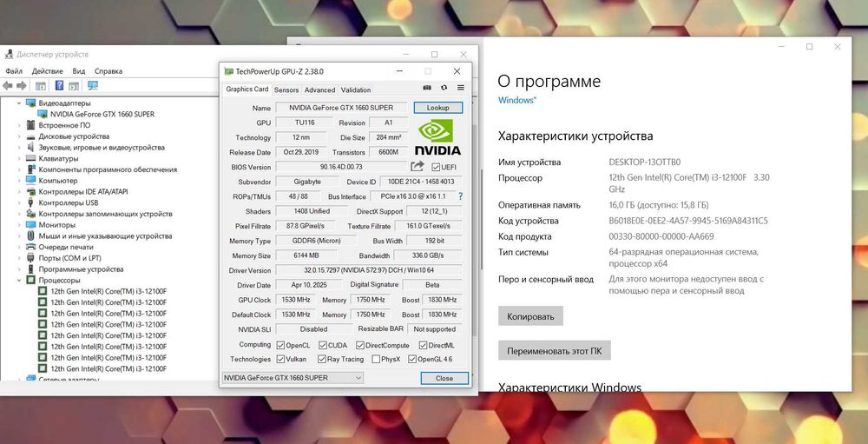Switch to the Sensors tab
This screenshot has width=868, height=444.
(x=286, y=89)
